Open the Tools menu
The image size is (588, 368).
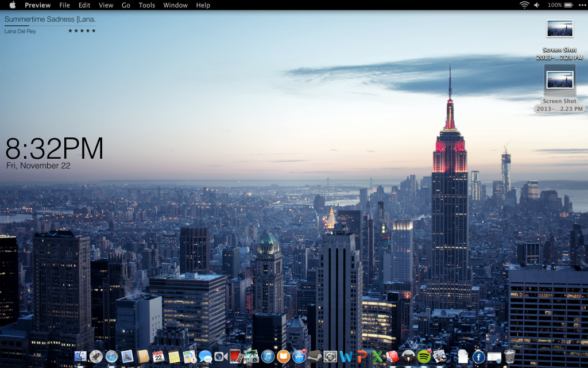click(146, 5)
